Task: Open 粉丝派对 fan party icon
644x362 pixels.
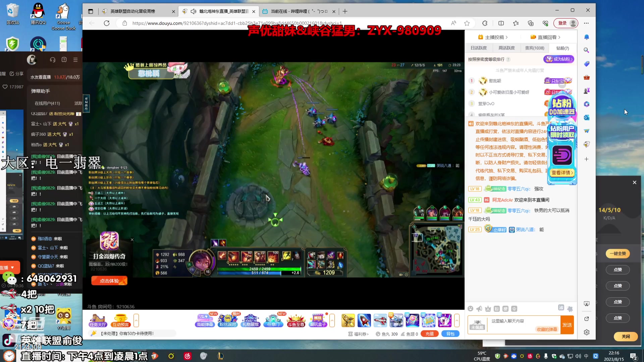Action: (x=227, y=320)
